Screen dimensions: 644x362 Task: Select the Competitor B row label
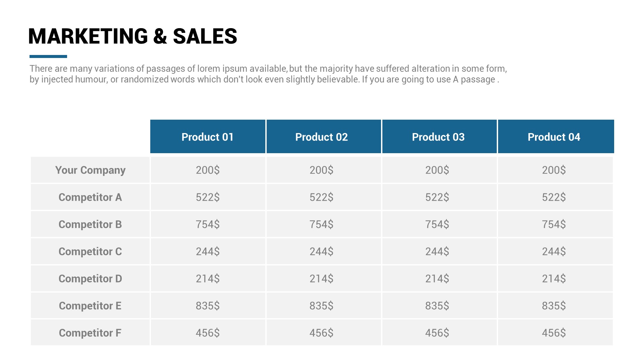(90, 224)
